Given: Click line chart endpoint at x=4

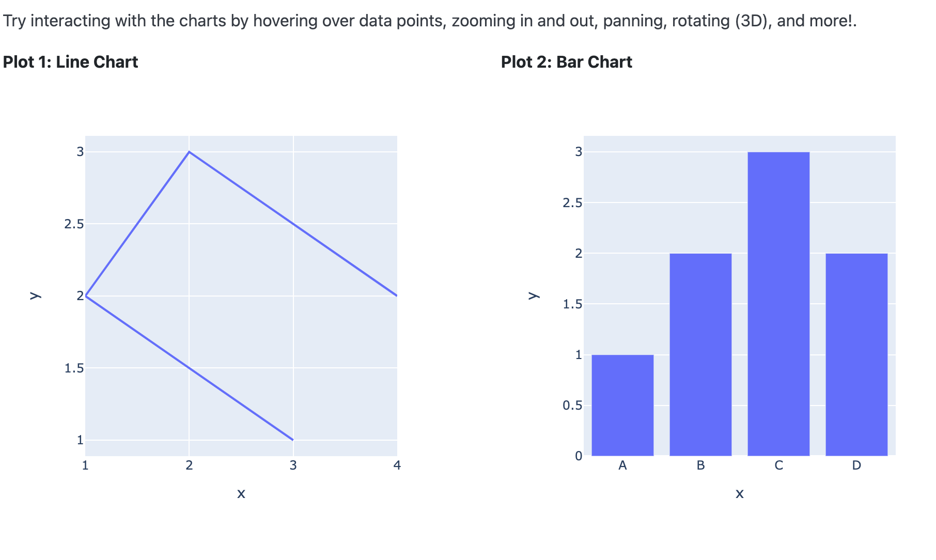Looking at the screenshot, I should (396, 295).
